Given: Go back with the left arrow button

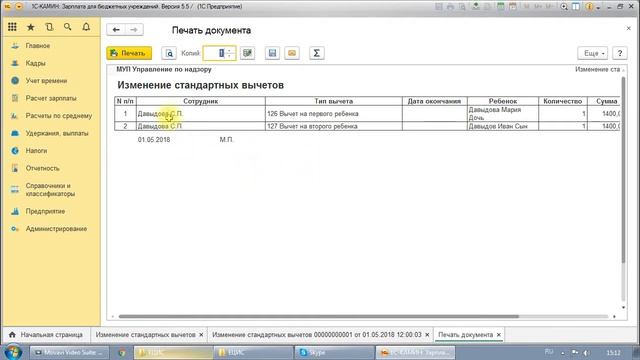Looking at the screenshot, I should (x=116, y=30).
